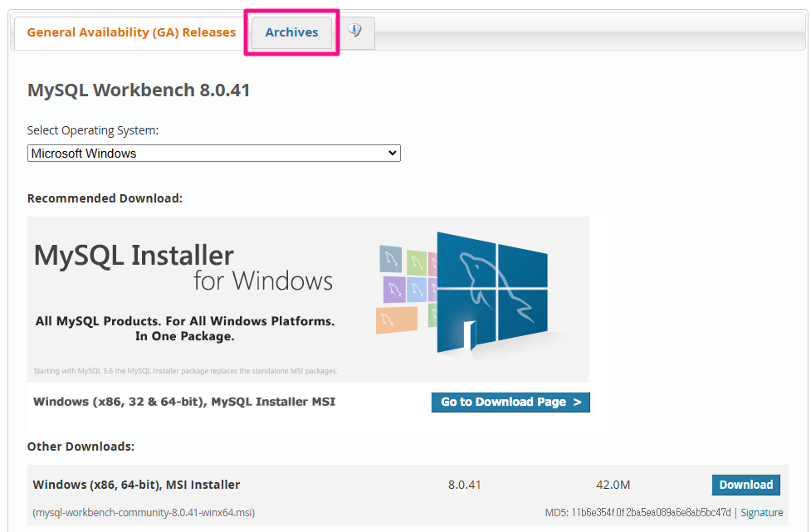
Task: Click the version number 8.0.41 in the row
Action: pos(465,485)
